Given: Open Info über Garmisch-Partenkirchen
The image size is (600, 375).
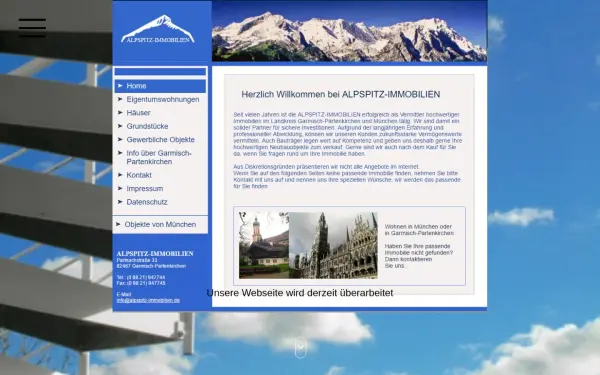Looking at the screenshot, I should [159, 157].
